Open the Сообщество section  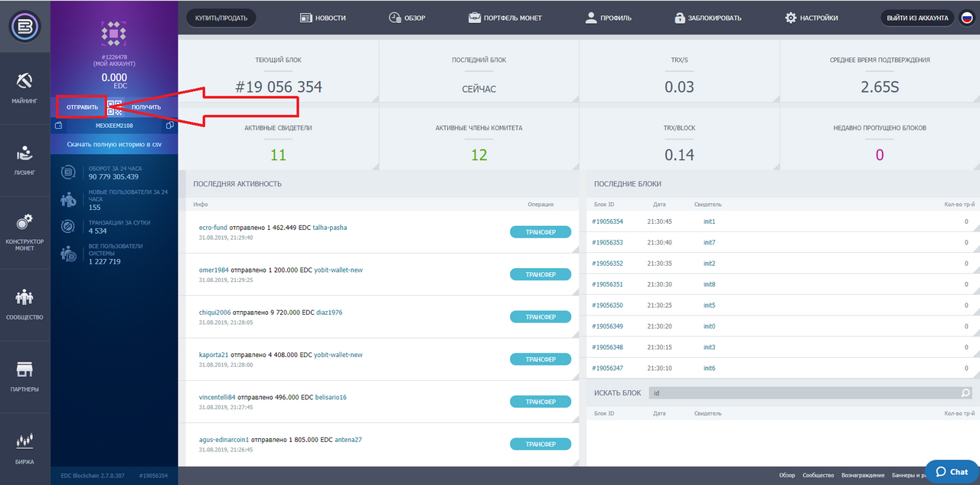[x=25, y=304]
